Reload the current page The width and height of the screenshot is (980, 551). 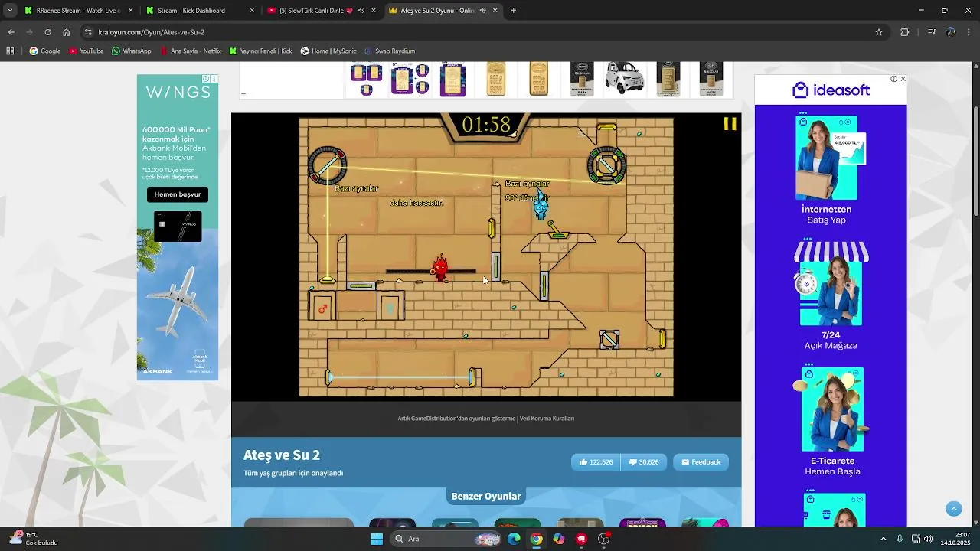[x=47, y=32]
